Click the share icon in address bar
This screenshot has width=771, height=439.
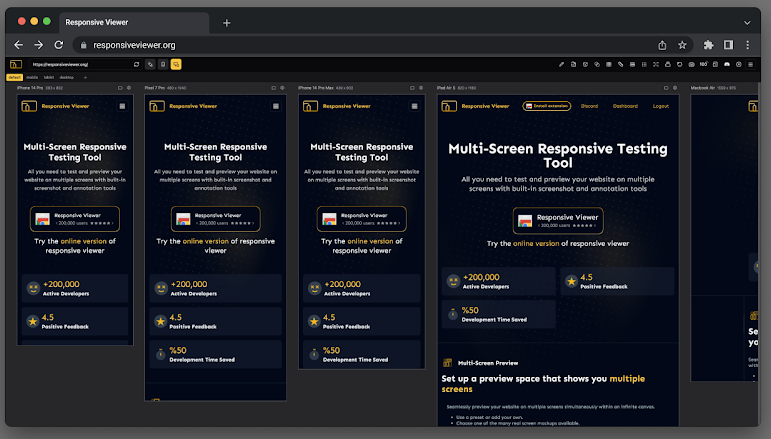click(662, 45)
